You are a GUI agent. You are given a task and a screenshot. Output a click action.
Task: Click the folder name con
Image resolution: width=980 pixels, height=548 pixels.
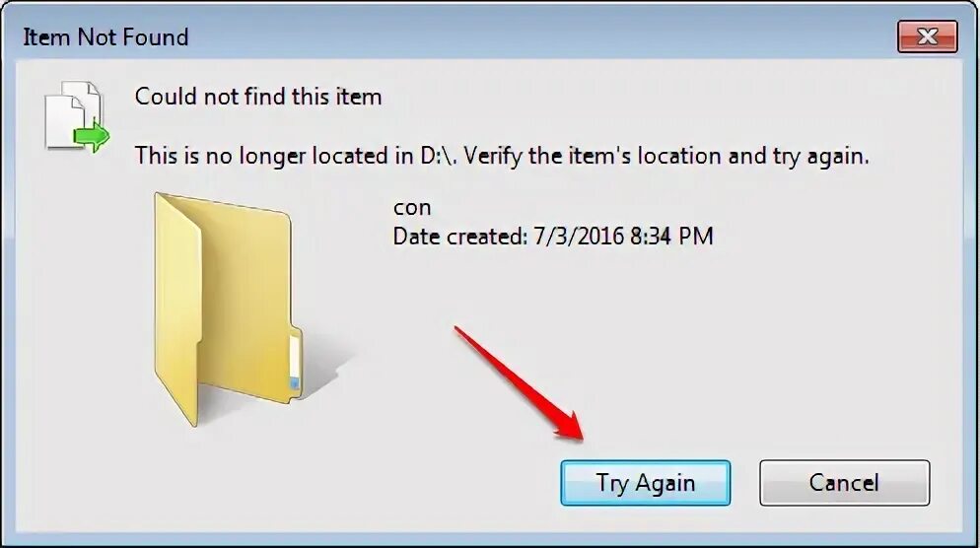point(412,207)
